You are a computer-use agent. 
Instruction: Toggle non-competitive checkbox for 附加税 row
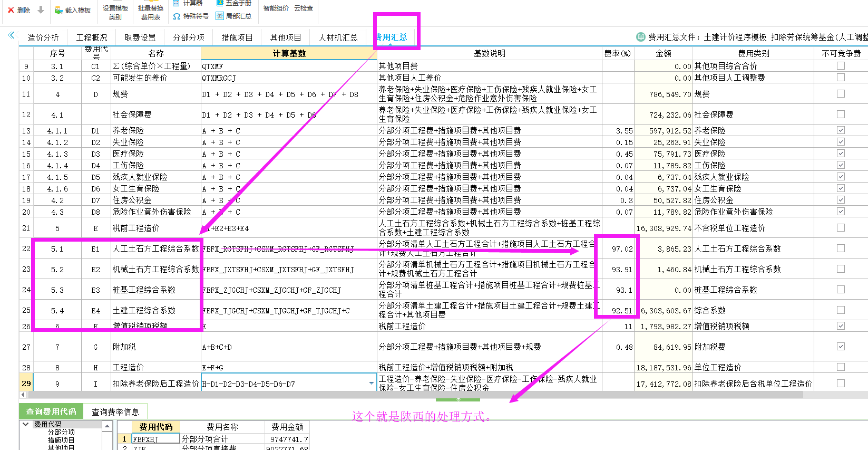point(841,347)
